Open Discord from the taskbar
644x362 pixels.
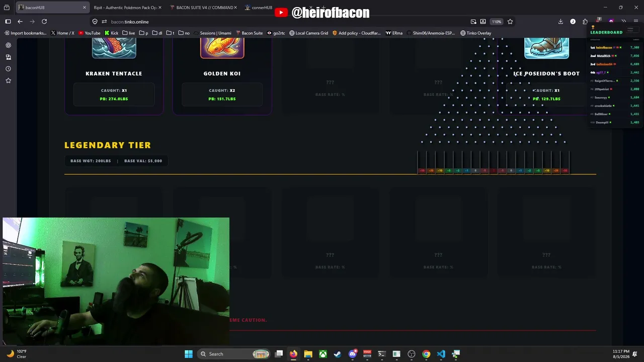point(352,354)
